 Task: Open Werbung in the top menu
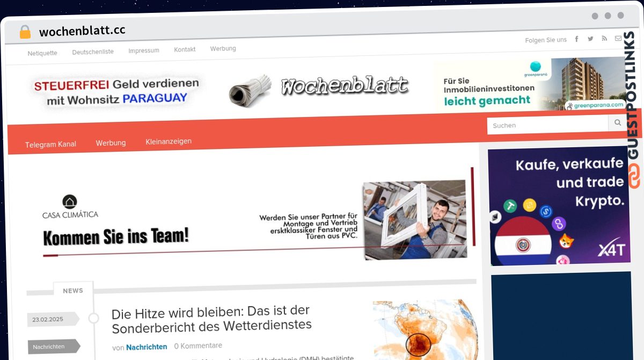point(223,48)
